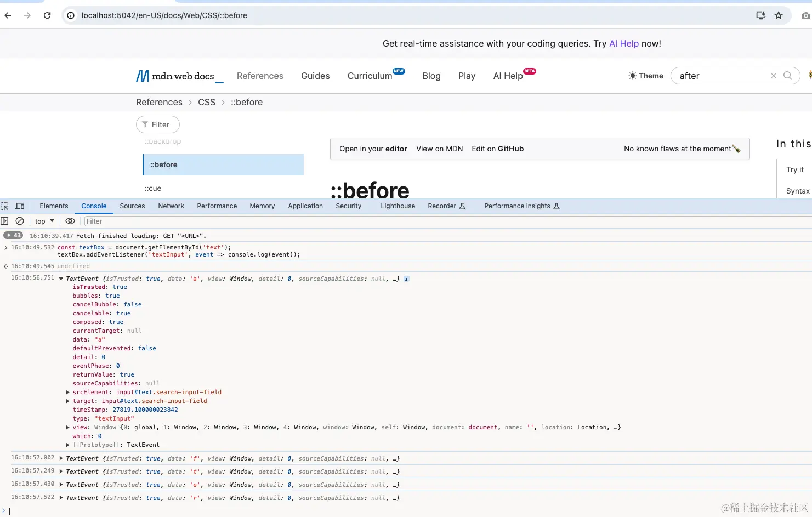Open the Sources tab
The image size is (812, 517).
pyautogui.click(x=132, y=206)
